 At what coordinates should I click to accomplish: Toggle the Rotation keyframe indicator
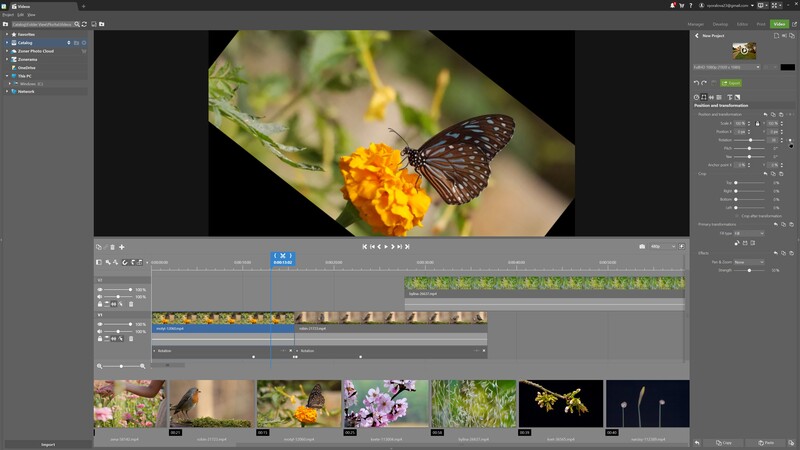coord(791,140)
